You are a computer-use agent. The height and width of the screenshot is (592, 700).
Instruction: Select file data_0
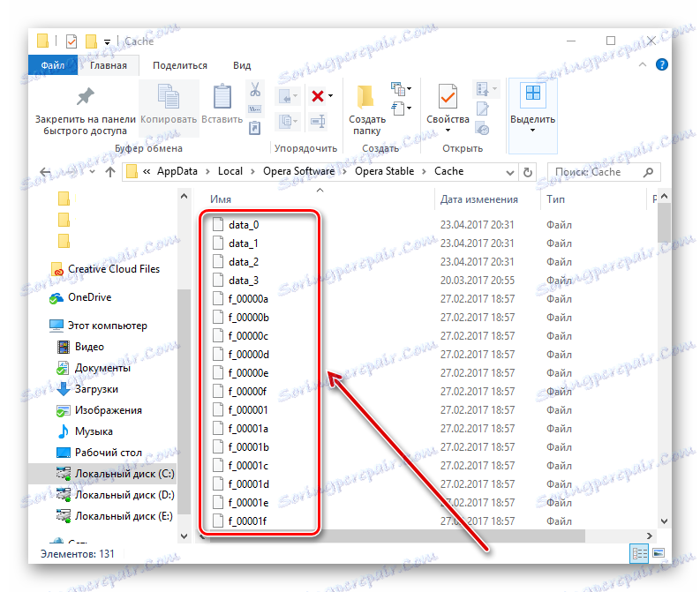[243, 225]
